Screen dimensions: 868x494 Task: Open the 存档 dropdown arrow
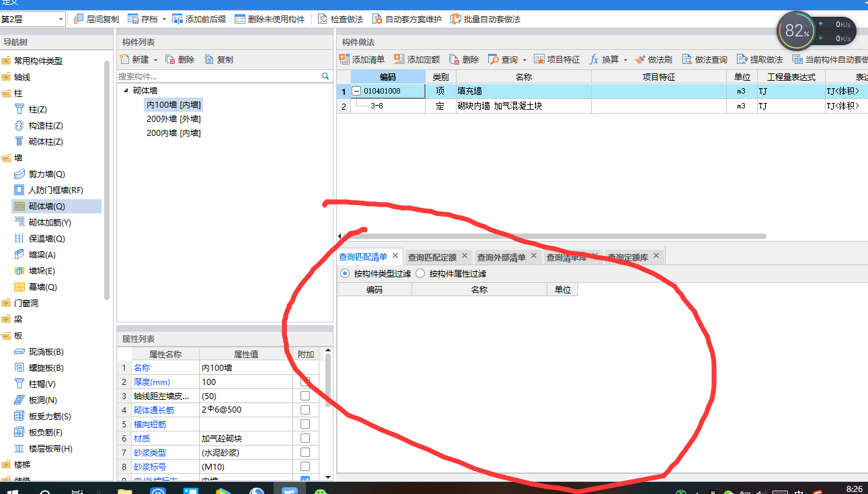(164, 20)
